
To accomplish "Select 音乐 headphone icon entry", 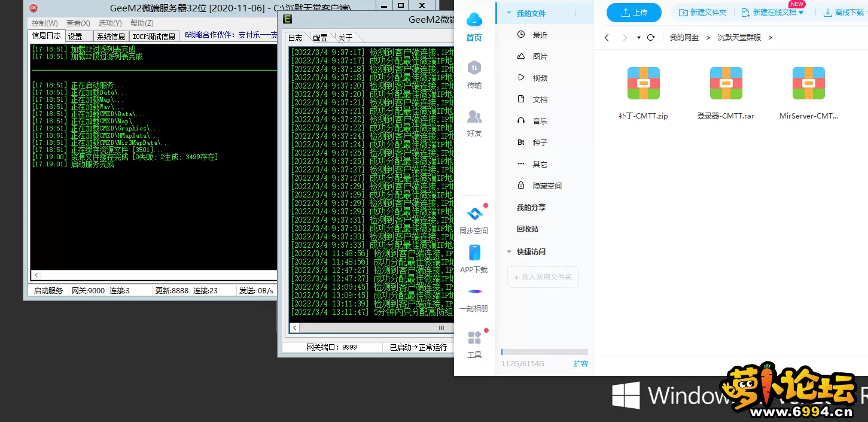I will pyautogui.click(x=521, y=121).
